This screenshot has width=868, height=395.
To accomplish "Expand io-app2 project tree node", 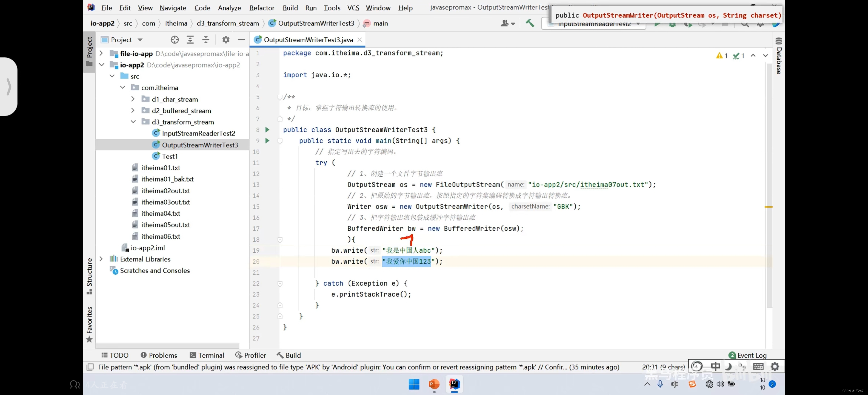I will click(101, 65).
